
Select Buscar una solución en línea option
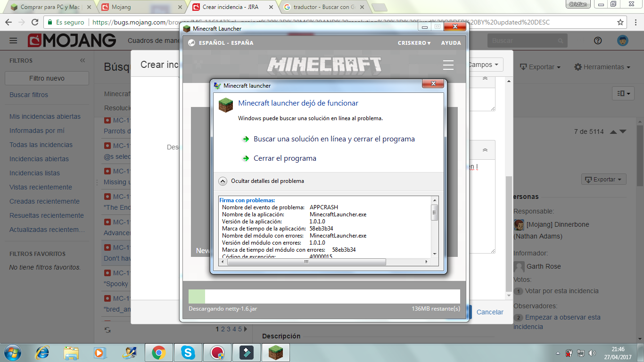pos(334,139)
